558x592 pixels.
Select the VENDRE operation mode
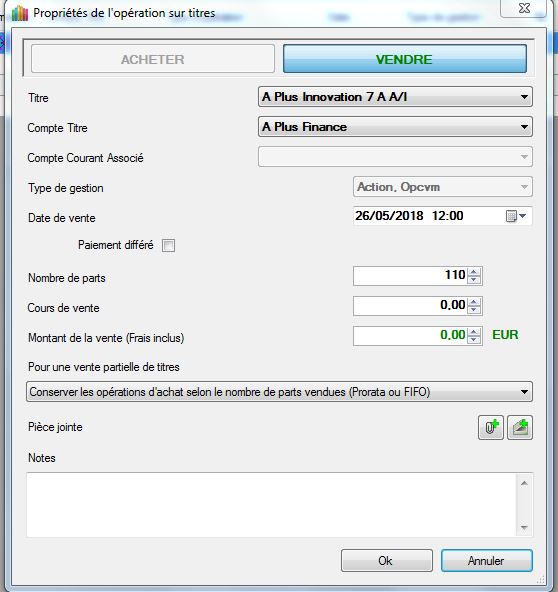tap(404, 59)
